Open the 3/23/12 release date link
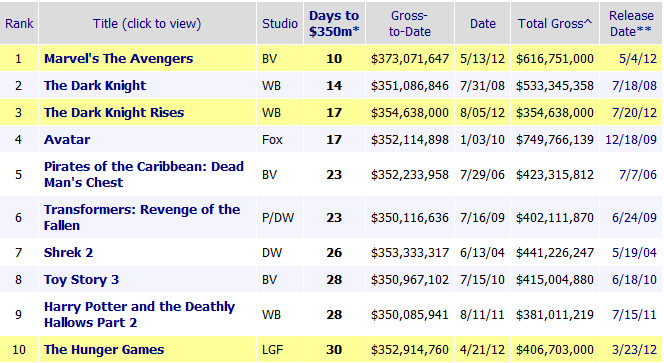 coord(634,350)
